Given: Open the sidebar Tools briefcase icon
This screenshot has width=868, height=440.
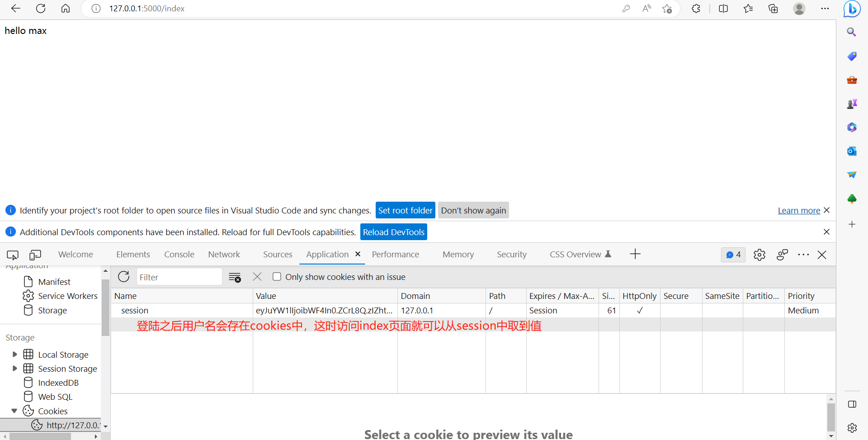Looking at the screenshot, I should pyautogui.click(x=852, y=80).
